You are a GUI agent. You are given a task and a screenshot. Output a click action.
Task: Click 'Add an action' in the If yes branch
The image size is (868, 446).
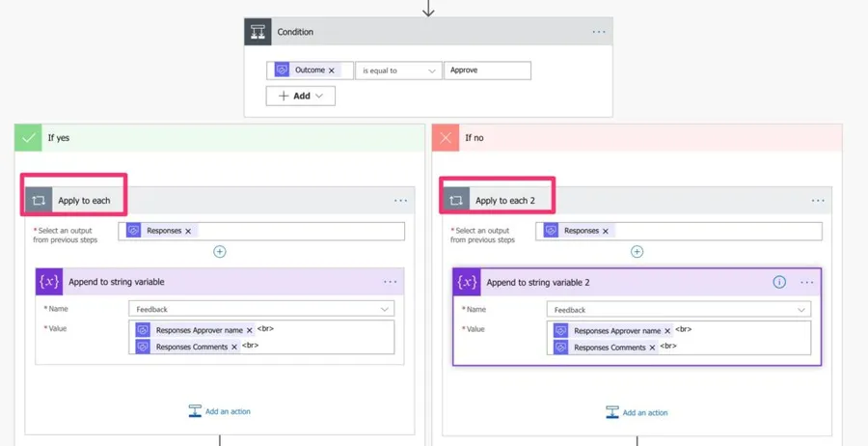tap(220, 411)
